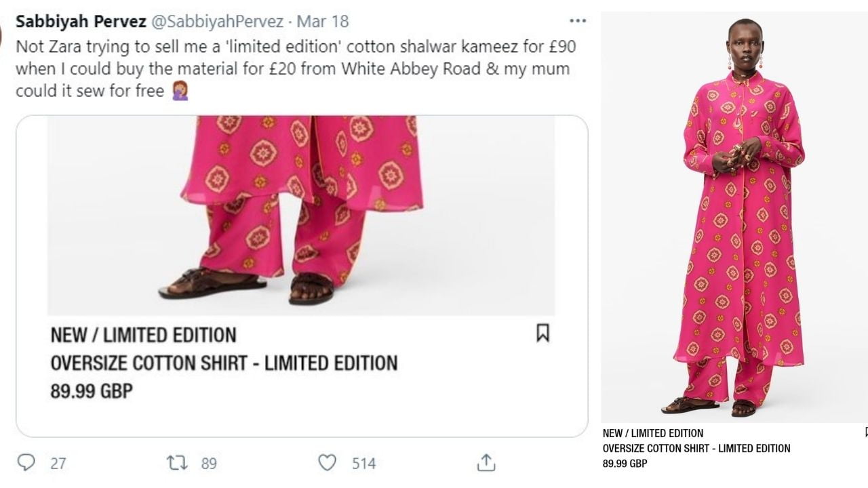Image resolution: width=868 pixels, height=488 pixels.
Task: Click the reply count 27
Action: (x=58, y=464)
